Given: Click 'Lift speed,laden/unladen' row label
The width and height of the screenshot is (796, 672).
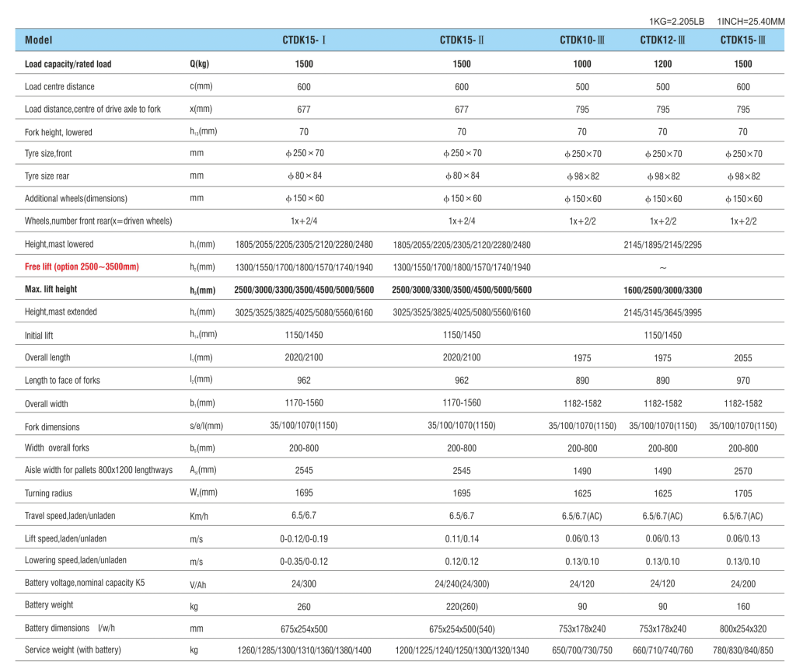Looking at the screenshot, I should [x=66, y=538].
